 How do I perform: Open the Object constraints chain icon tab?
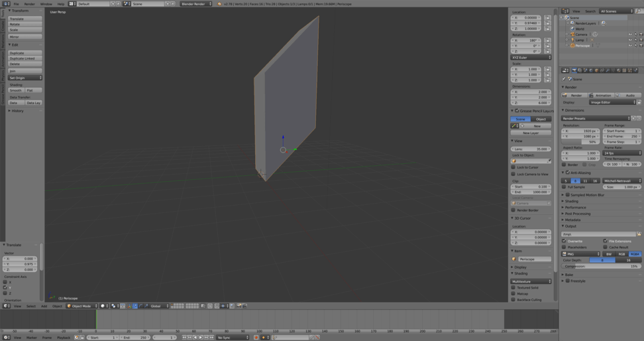click(x=602, y=70)
